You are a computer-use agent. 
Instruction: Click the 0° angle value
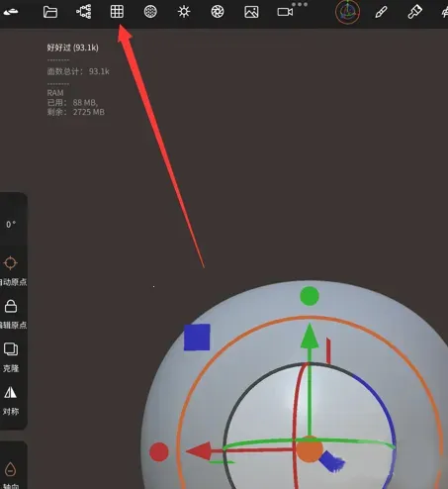point(11,225)
